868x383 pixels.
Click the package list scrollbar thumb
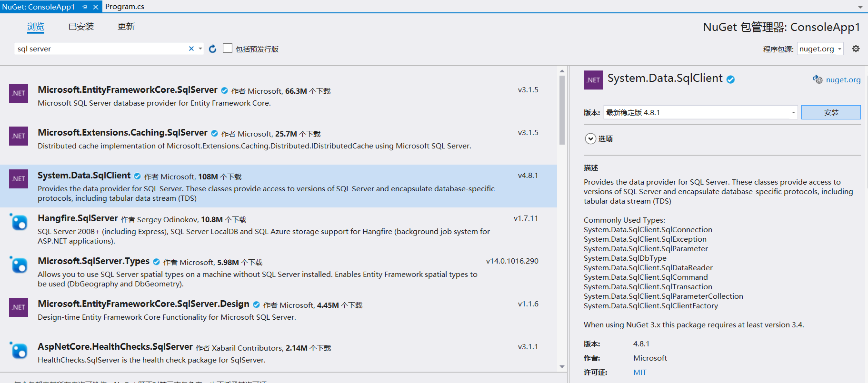(562, 110)
